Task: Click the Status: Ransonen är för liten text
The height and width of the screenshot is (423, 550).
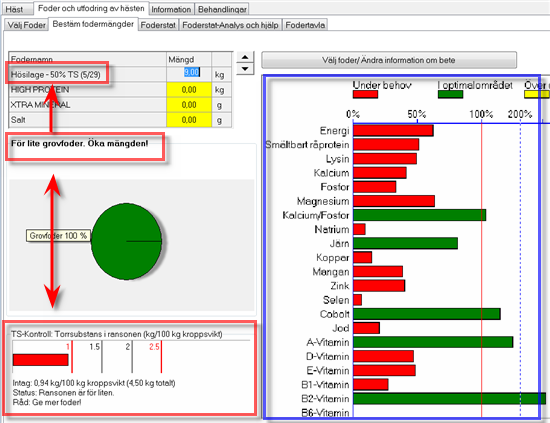Action: click(63, 392)
